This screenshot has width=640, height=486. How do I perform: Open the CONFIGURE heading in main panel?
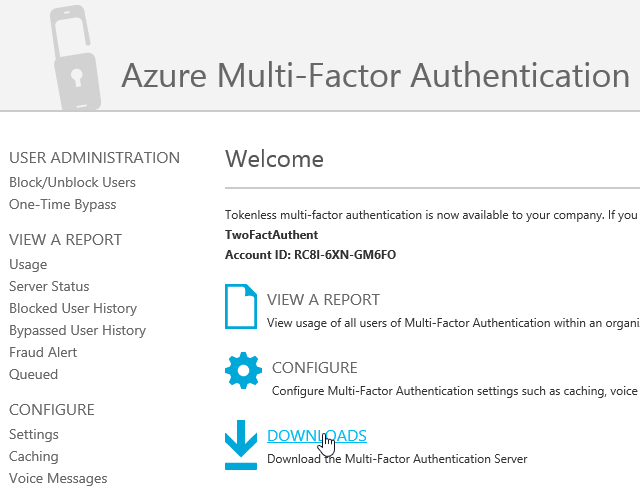coord(314,367)
